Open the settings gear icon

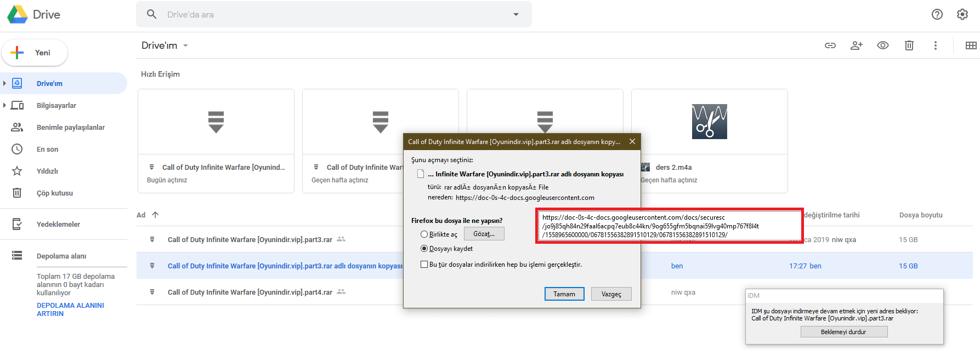962,14
